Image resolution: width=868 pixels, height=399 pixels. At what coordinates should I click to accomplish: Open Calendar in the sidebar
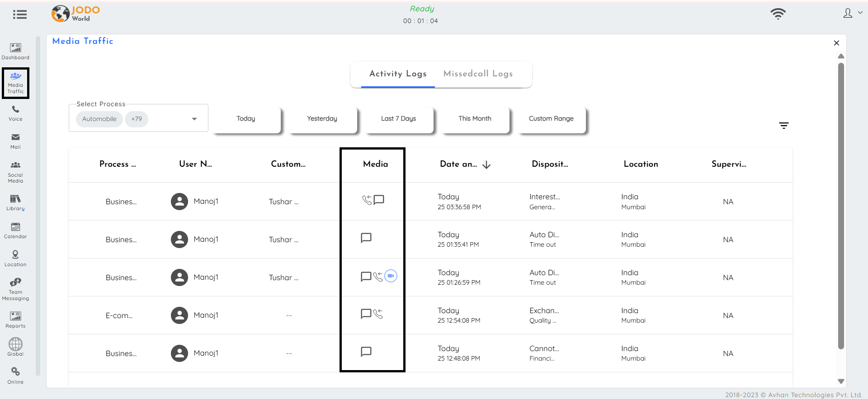click(15, 230)
